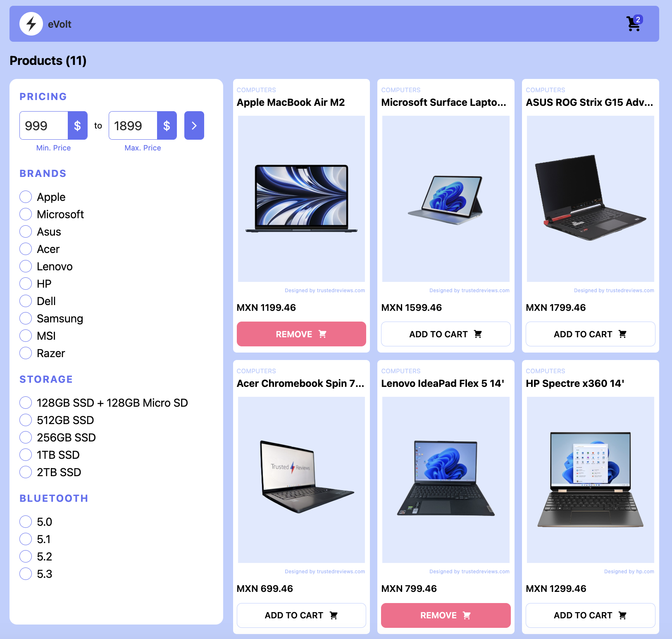Viewport: 672px width, 639px height.
Task: Select the Acer brand filter
Action: coord(26,249)
